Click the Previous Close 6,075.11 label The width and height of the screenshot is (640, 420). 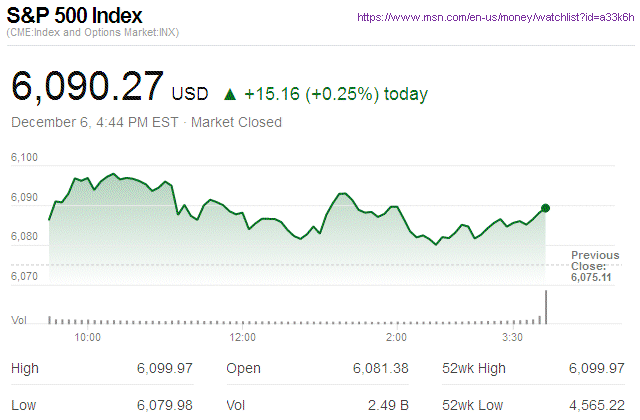pyautogui.click(x=598, y=266)
